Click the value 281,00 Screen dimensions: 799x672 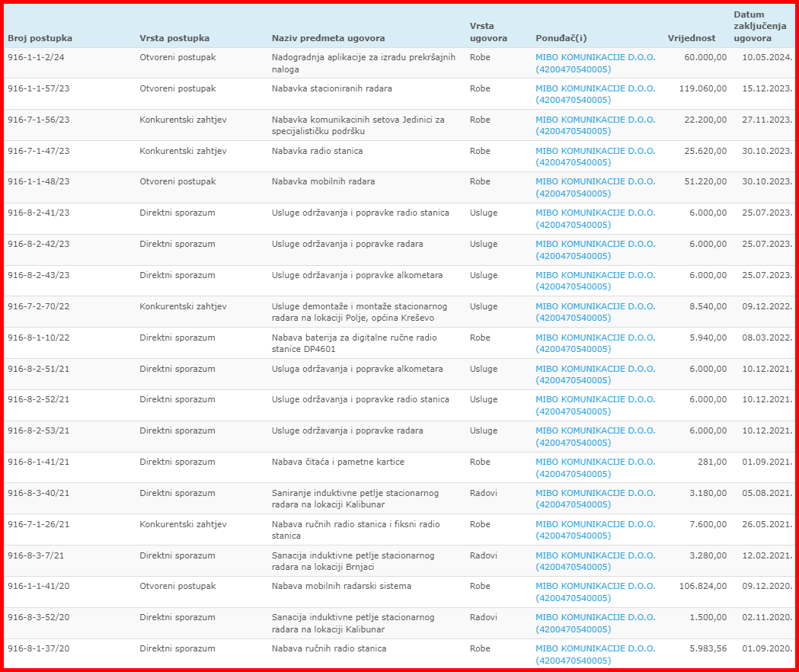coord(712,462)
